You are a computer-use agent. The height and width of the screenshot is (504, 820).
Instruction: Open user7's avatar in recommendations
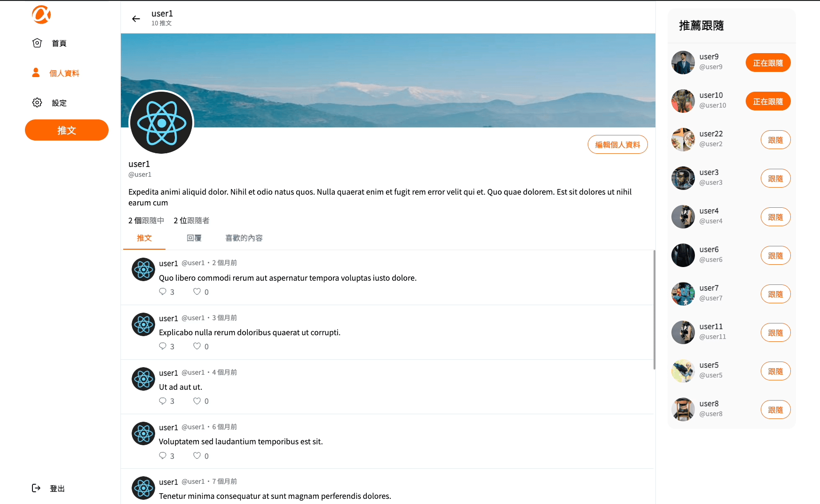[683, 294]
